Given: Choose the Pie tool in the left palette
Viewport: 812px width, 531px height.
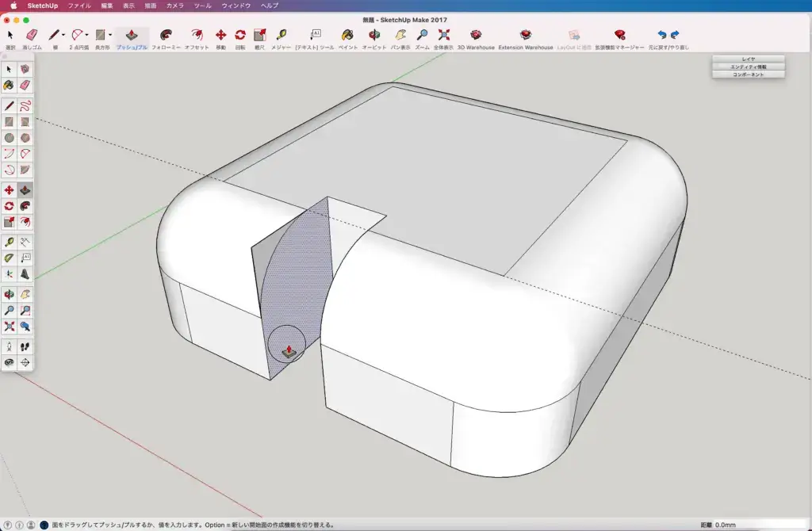Looking at the screenshot, I should [25, 170].
